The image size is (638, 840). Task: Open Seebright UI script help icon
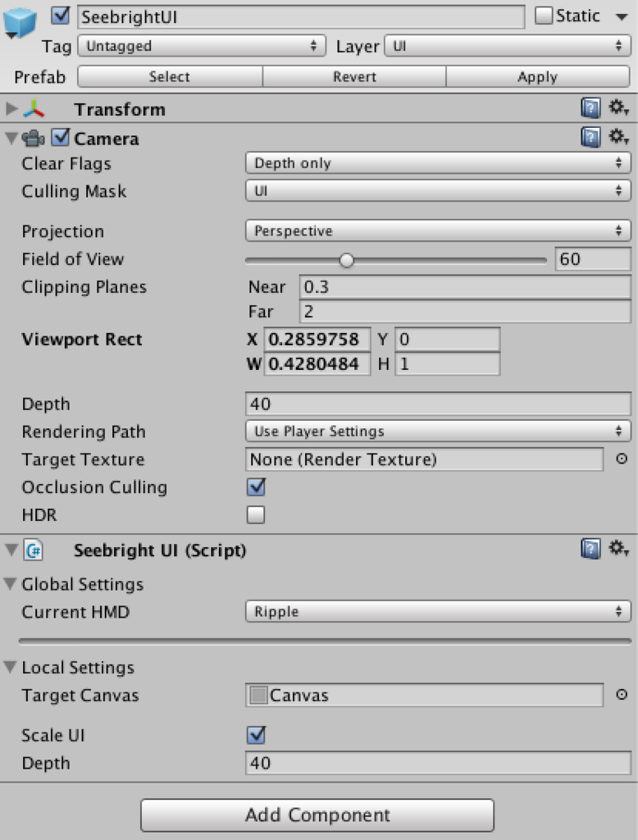pyautogui.click(x=590, y=549)
